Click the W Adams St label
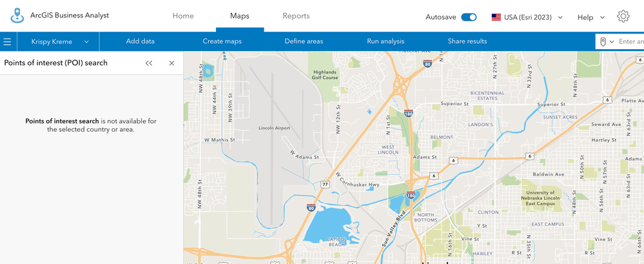Viewport: 644px width, 264px height. click(304, 155)
